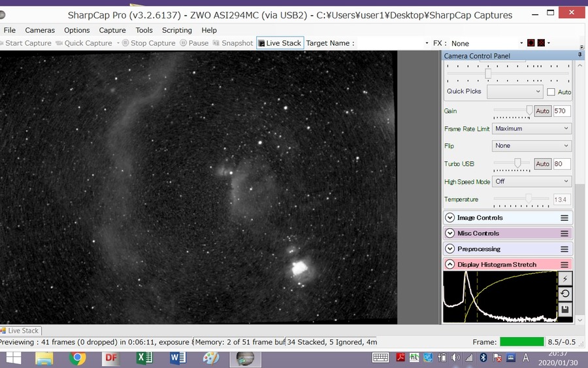This screenshot has width=588, height=368.
Task: Toggle the Gain Auto button
Action: [x=542, y=111]
